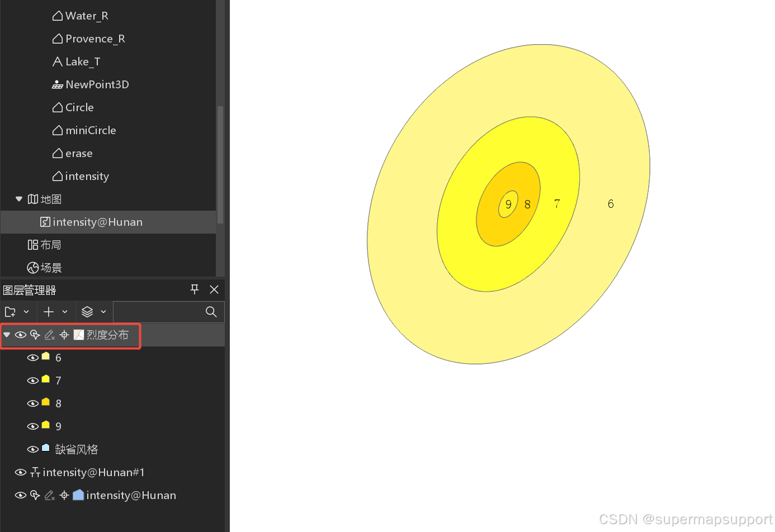Viewport: 775px width, 532px height.
Task: Toggle visibility of theme item 8
Action: pyautogui.click(x=33, y=403)
